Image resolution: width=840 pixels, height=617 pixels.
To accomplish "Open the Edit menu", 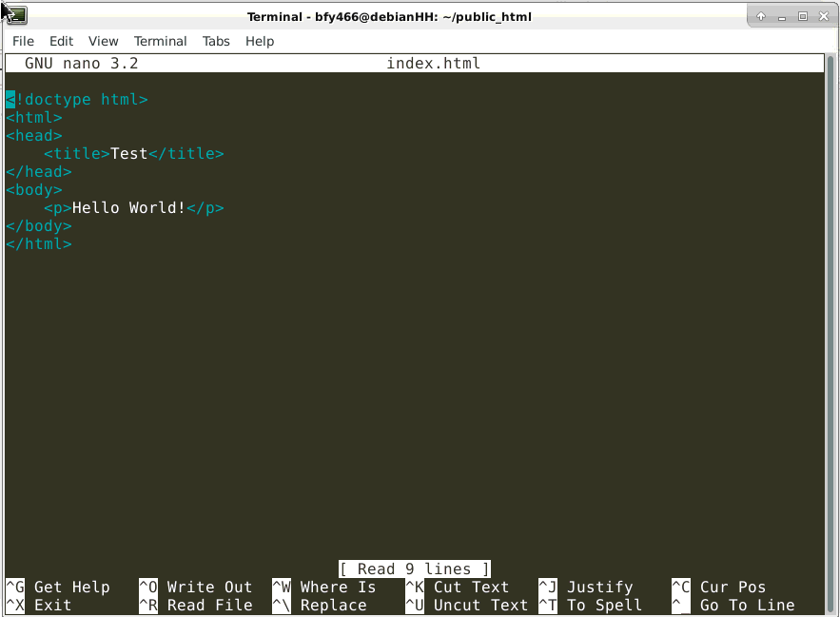I will pos(61,41).
